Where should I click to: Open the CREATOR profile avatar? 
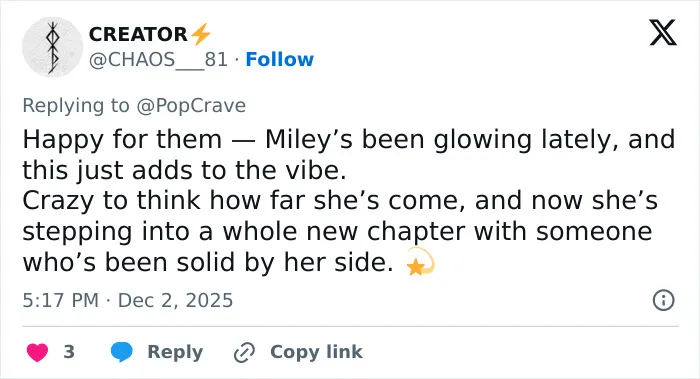pos(53,47)
